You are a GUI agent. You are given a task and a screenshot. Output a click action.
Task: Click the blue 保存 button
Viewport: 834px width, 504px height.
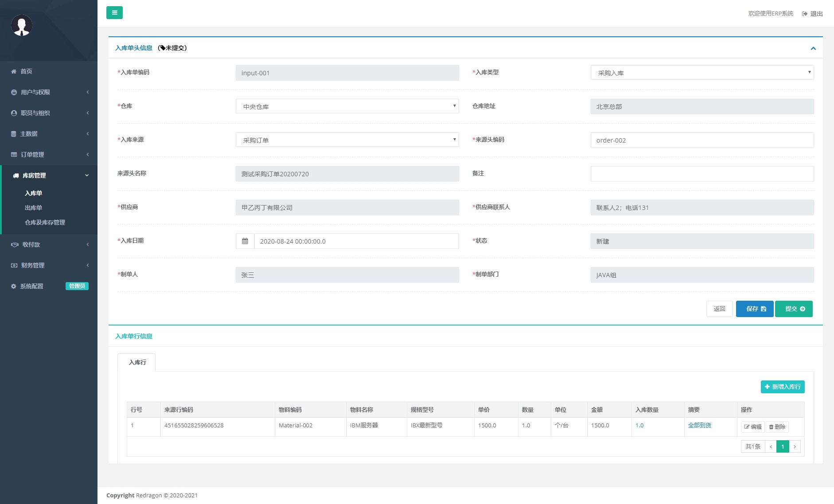pyautogui.click(x=755, y=309)
